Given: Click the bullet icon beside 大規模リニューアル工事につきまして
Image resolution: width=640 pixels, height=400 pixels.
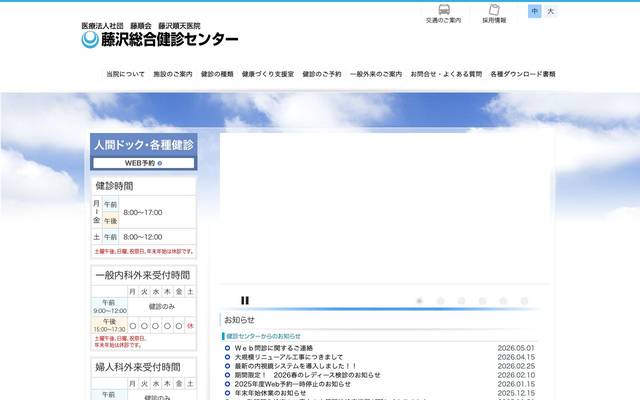Looking at the screenshot, I should [x=227, y=357].
